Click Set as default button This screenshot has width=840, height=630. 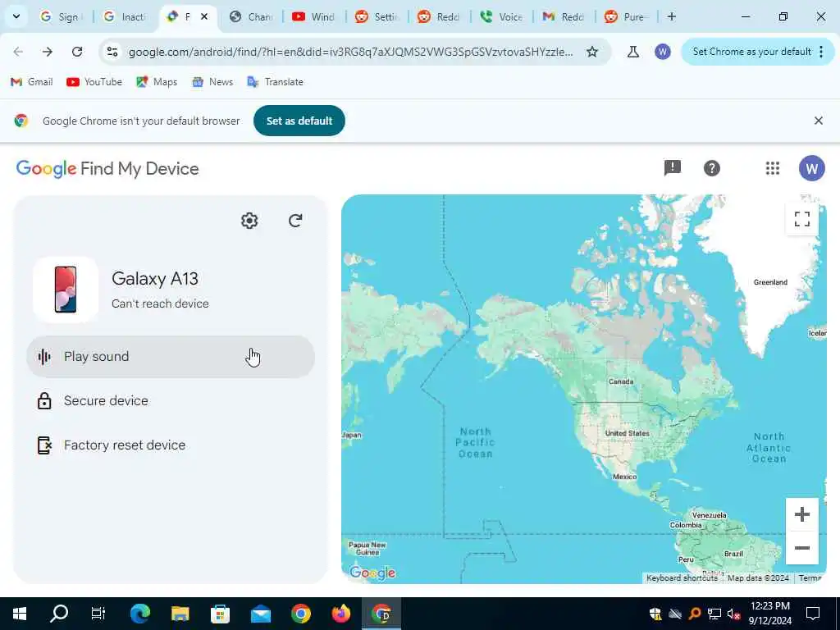(x=299, y=121)
